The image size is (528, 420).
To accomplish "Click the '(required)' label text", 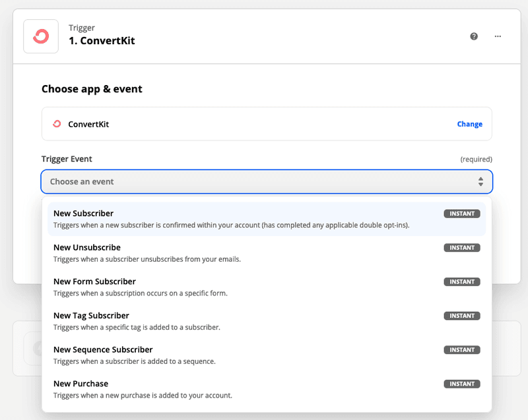I will click(x=476, y=159).
